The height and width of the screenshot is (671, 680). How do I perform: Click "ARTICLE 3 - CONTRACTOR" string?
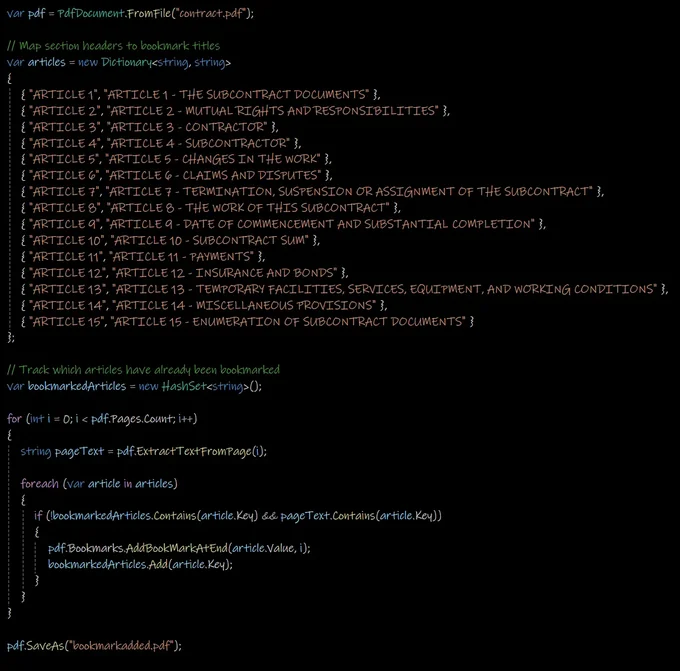pyautogui.click(x=187, y=127)
